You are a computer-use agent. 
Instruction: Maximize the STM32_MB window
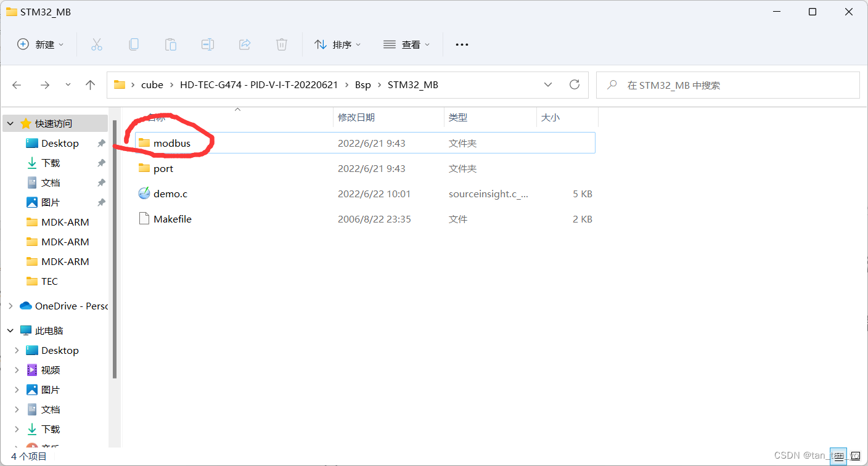[x=813, y=12]
